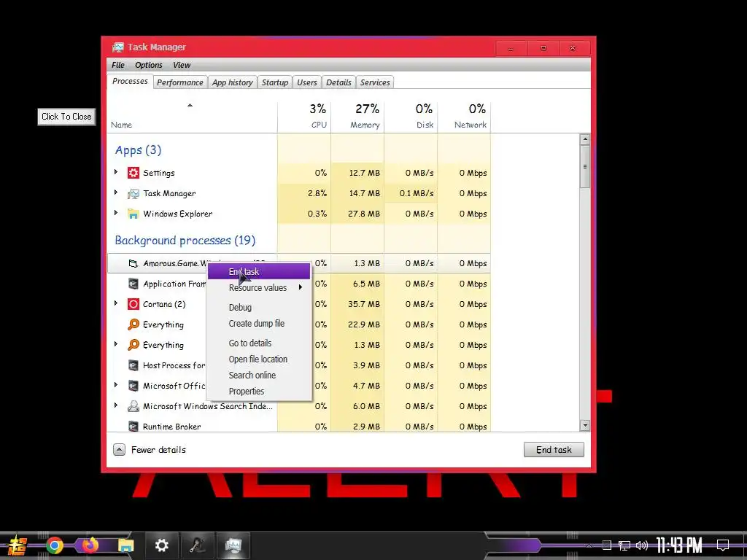Viewport: 747px width, 560px height.
Task: Open the File menu
Action: point(117,65)
